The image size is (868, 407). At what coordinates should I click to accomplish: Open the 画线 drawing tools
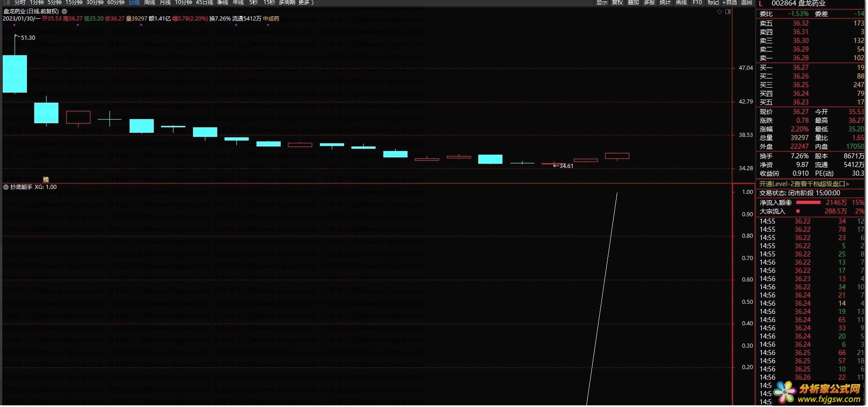(x=681, y=2)
